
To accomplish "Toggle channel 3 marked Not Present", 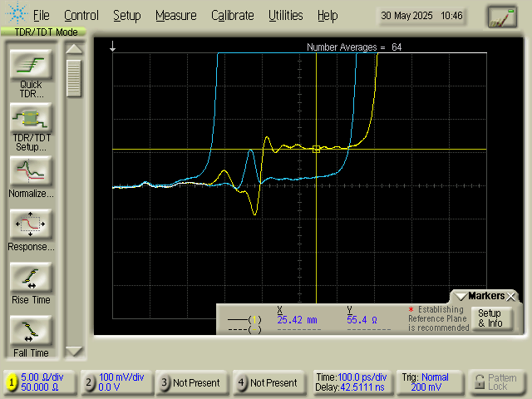I will click(x=165, y=382).
